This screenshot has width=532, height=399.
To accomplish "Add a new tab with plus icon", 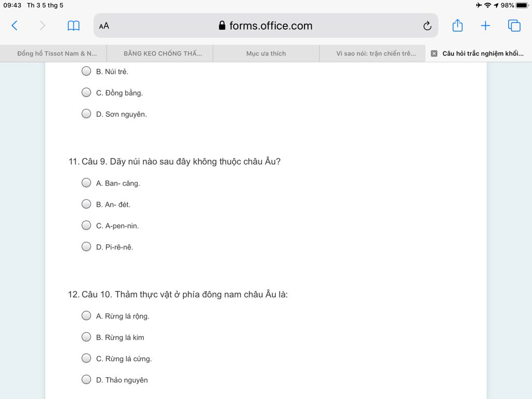I will tap(485, 25).
